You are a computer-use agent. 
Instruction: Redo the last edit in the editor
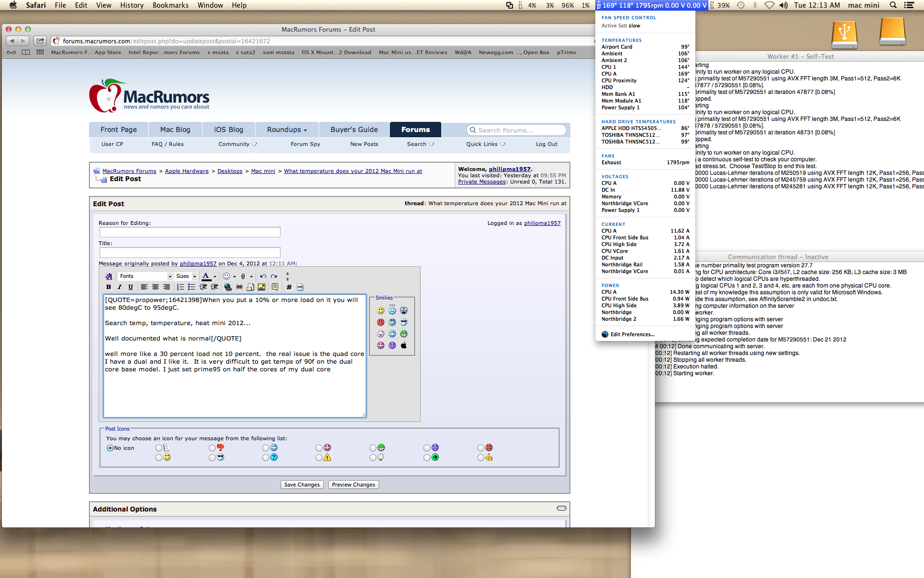tap(274, 276)
